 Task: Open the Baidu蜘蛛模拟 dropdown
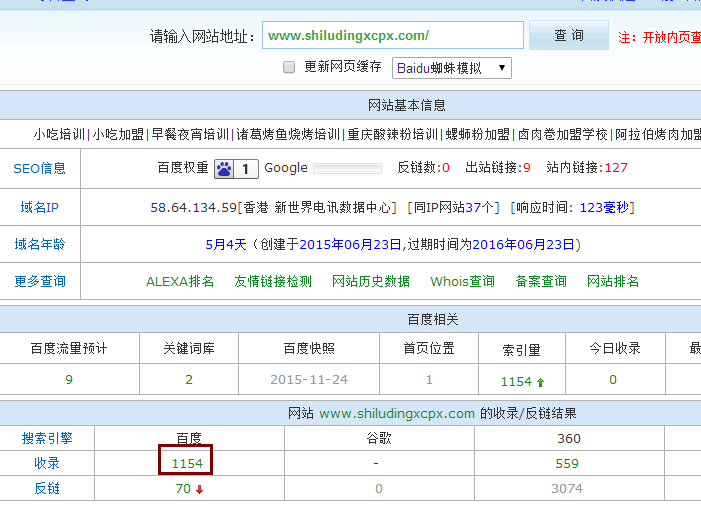[x=452, y=68]
